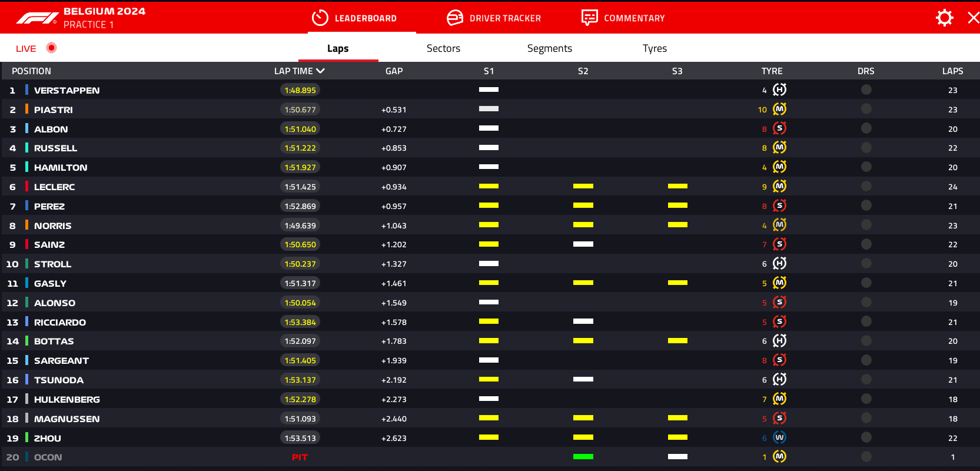Click Sainz's white S2 sector bar
Image resolution: width=980 pixels, height=471 pixels.
pyautogui.click(x=583, y=244)
